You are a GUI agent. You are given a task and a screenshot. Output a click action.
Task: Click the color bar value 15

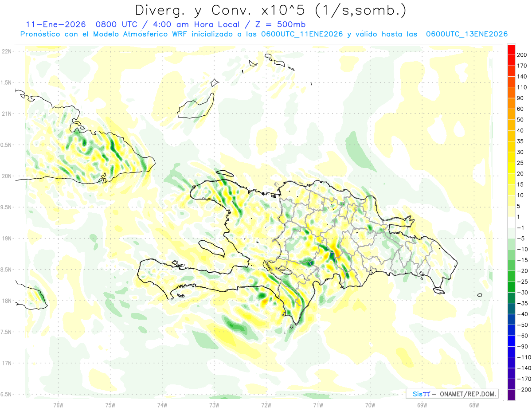pos(520,184)
